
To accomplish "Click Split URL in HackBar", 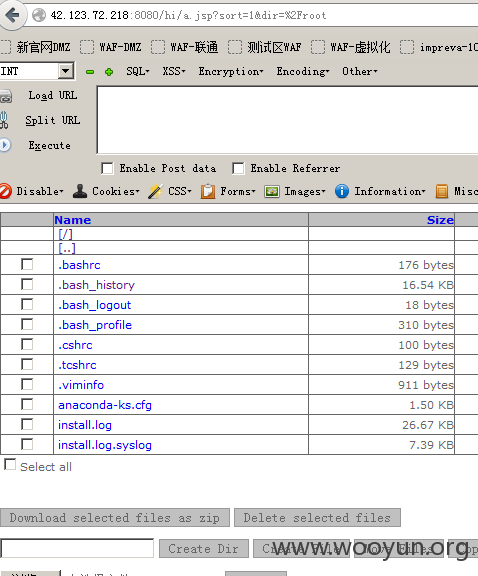I will coord(53,120).
